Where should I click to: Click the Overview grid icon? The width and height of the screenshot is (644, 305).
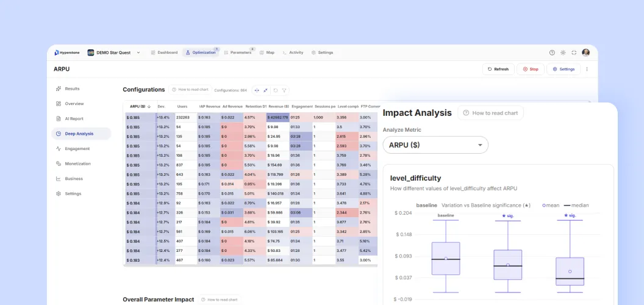click(59, 104)
